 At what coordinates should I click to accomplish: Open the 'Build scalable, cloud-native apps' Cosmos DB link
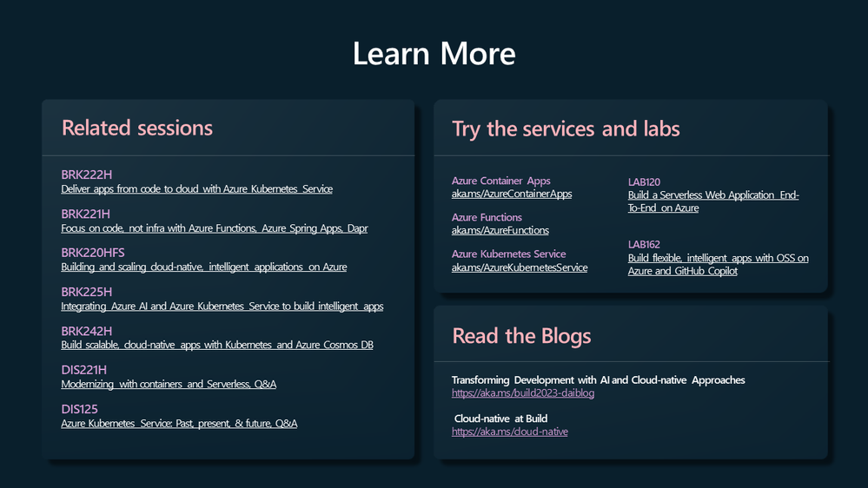(x=217, y=345)
